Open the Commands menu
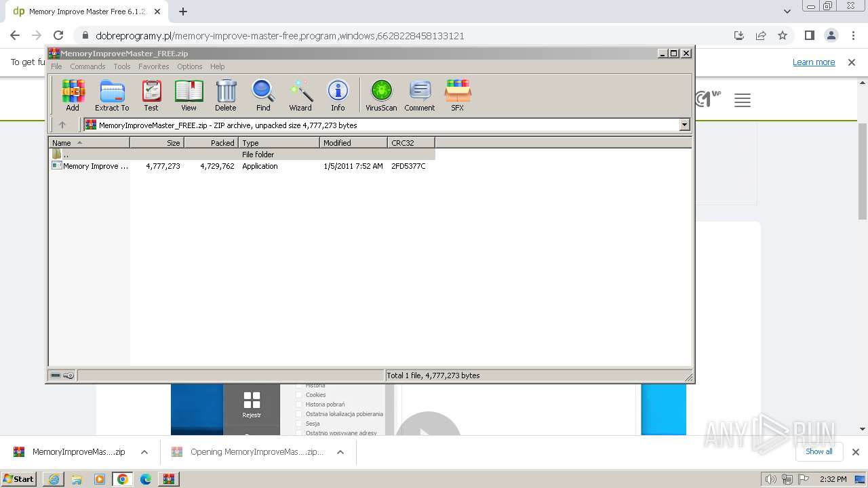 [x=87, y=66]
